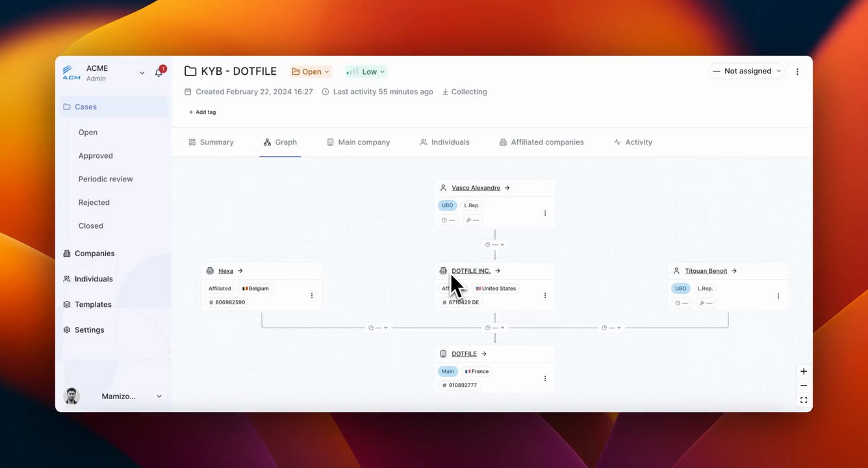Open options menu on DOTFILE INC. card
Image resolution: width=868 pixels, height=468 pixels.
(545, 296)
